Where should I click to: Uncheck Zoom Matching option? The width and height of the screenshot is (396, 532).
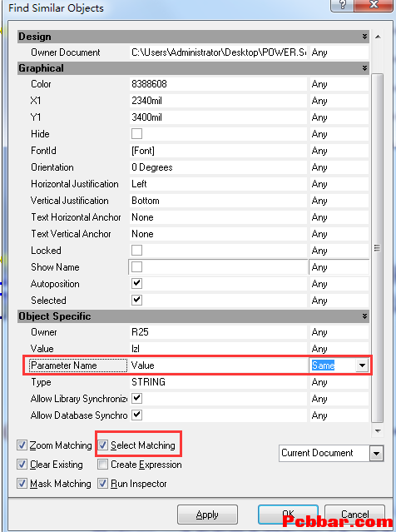(x=22, y=445)
